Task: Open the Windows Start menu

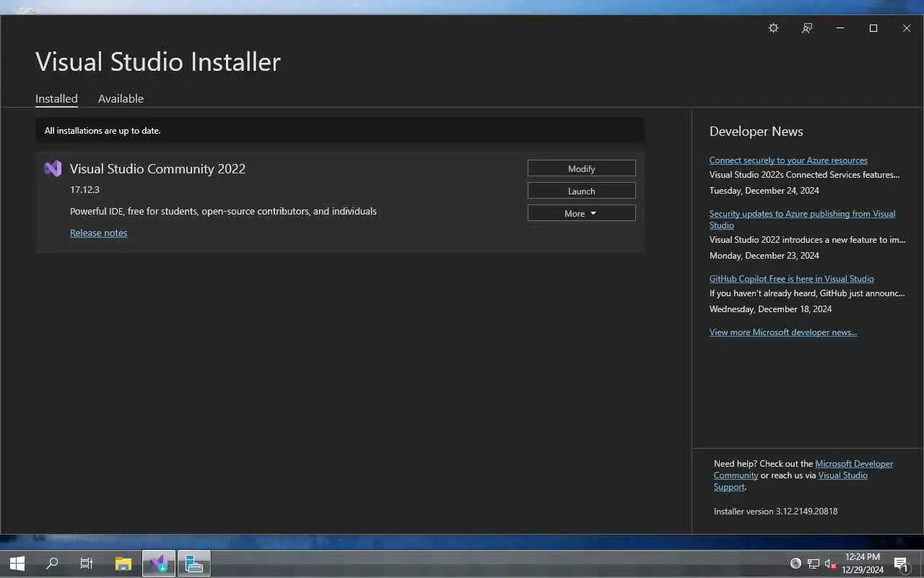Action: pos(17,564)
